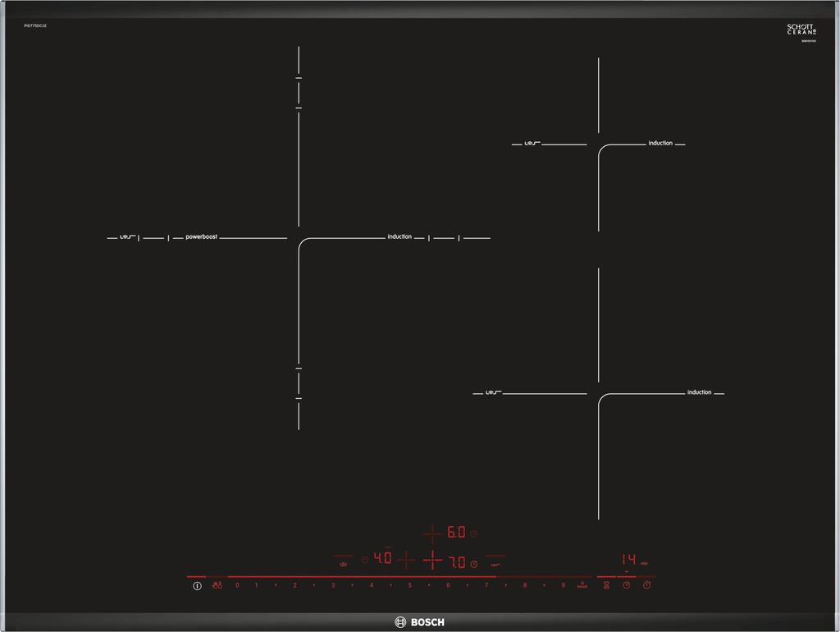The image size is (840, 632).
Task: Select the bright zone cross beside 7.0
Action: [432, 561]
